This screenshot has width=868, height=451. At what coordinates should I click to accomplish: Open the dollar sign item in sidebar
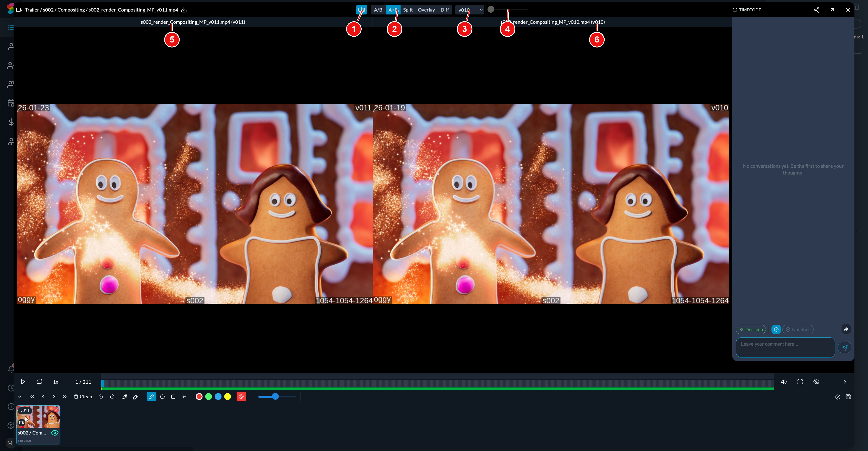tap(11, 122)
